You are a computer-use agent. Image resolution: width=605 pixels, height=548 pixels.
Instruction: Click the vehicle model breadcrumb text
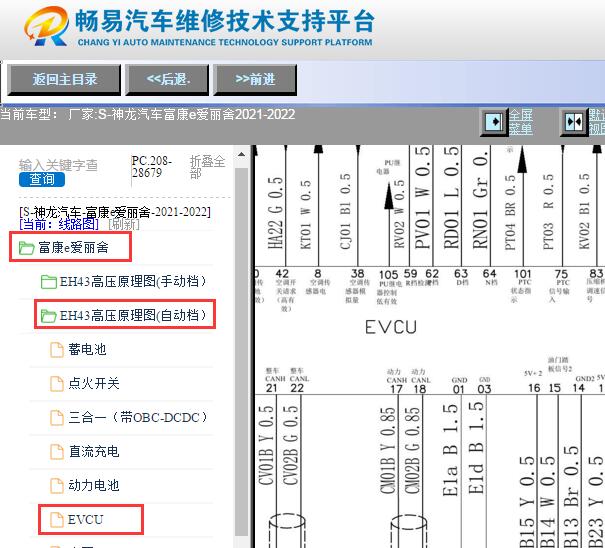tap(148, 114)
